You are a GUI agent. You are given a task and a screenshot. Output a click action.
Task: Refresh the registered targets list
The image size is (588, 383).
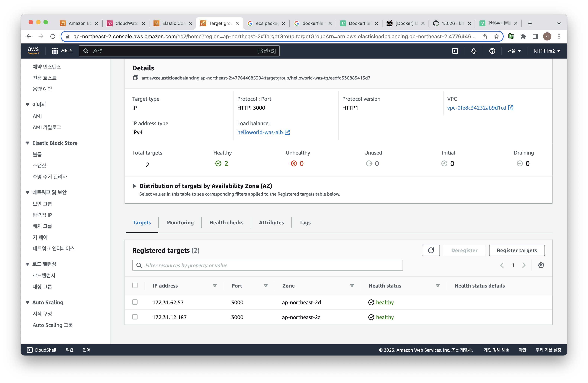point(431,250)
